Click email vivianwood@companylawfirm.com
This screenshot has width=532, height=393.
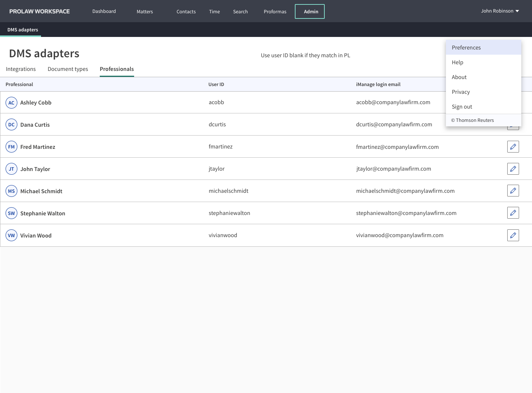[400, 235]
